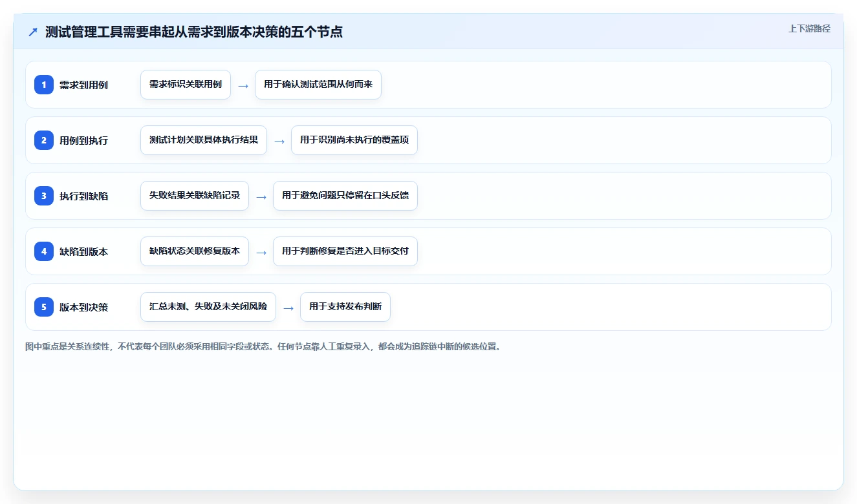Click the 失败结果关联缺陷记录 box
This screenshot has width=857, height=504.
point(195,196)
